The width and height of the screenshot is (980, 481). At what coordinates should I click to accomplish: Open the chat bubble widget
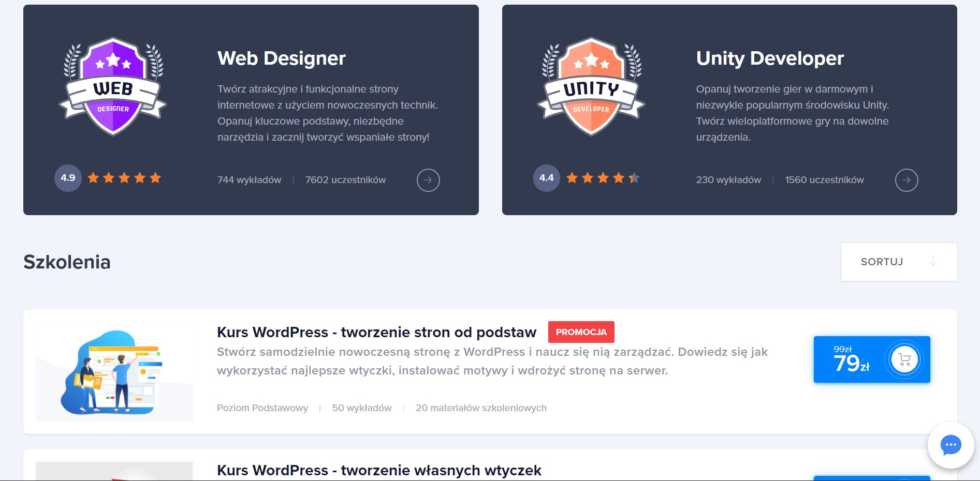click(950, 445)
